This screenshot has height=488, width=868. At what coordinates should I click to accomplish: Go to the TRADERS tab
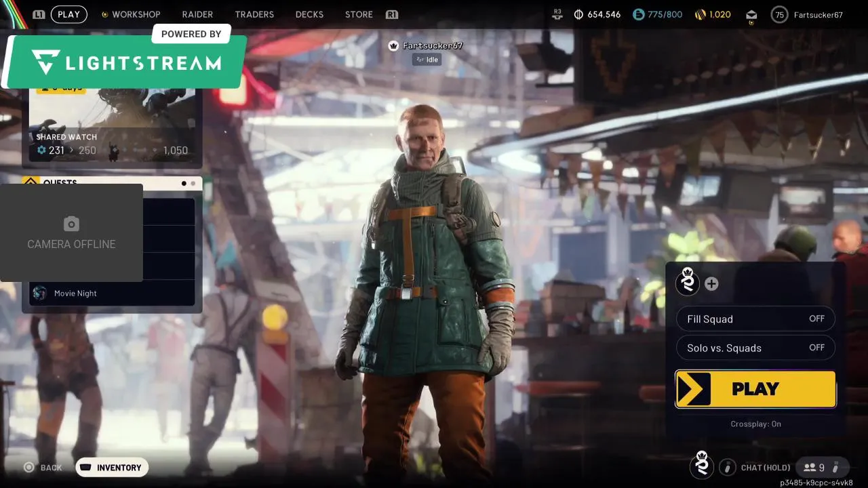point(254,14)
